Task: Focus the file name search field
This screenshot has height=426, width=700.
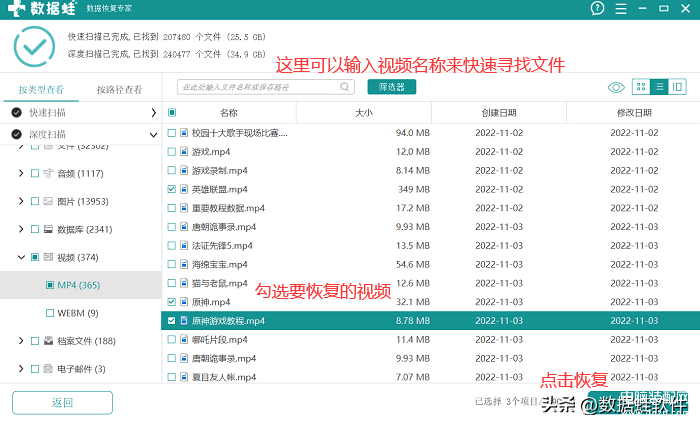Action: (x=266, y=87)
